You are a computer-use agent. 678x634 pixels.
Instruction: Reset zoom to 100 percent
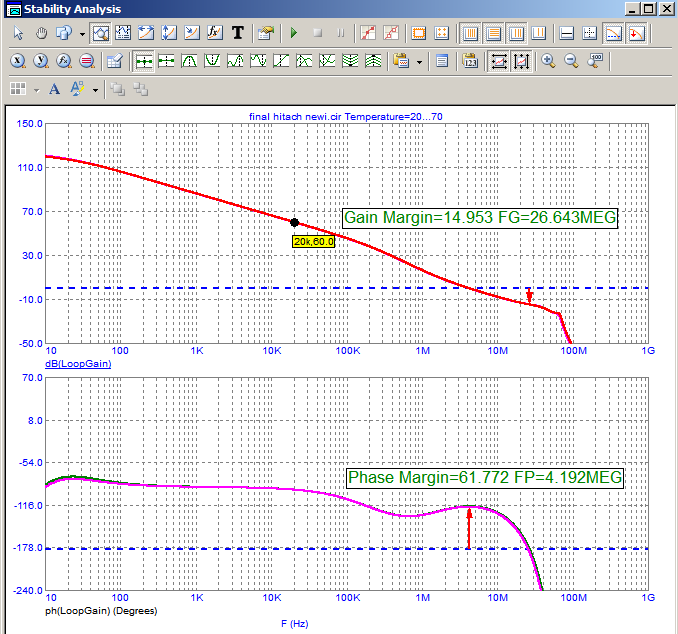click(595, 61)
